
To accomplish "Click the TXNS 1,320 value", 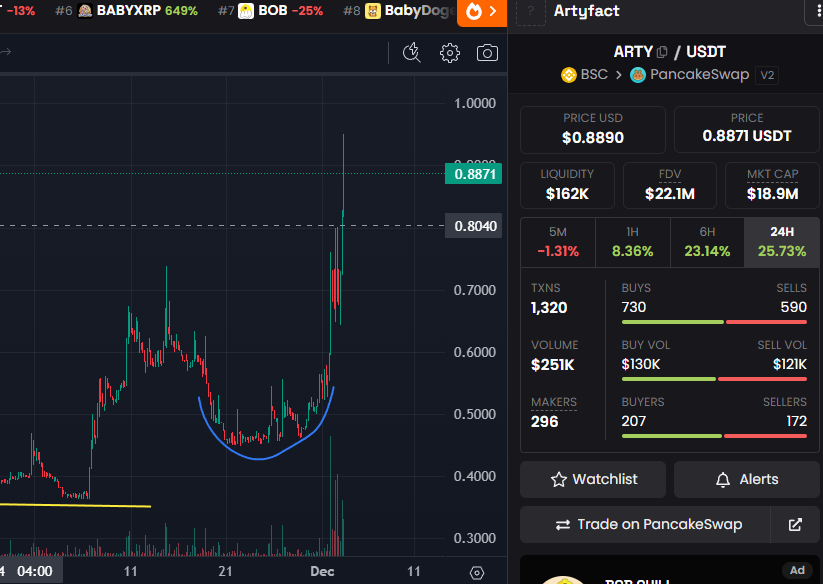I will point(549,307).
